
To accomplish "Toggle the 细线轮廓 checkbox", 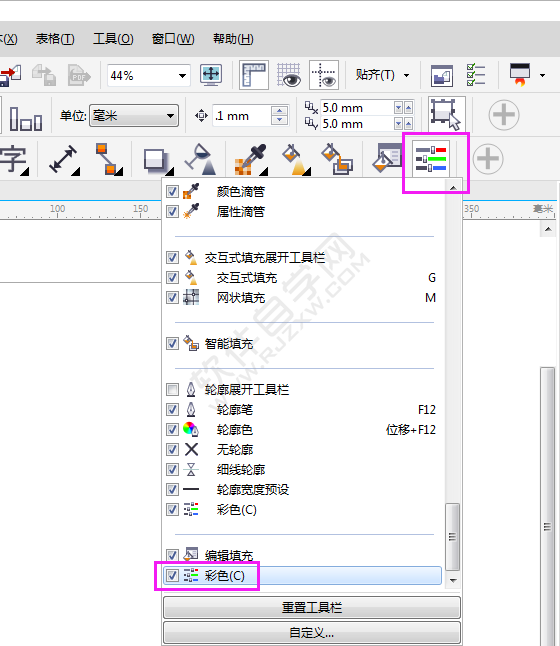I will [x=172, y=470].
